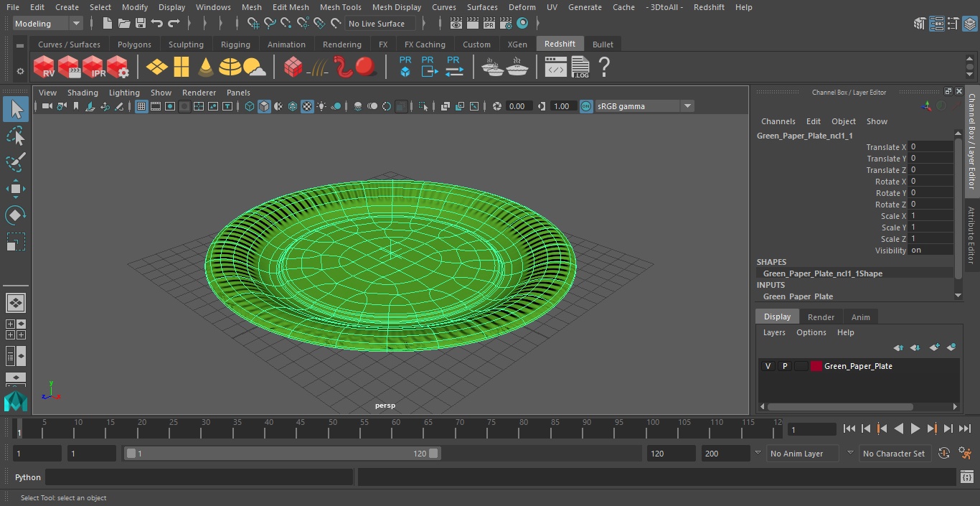Screen dimensions: 980x506
Task: Toggle textured display checker icon
Action: coord(307,106)
